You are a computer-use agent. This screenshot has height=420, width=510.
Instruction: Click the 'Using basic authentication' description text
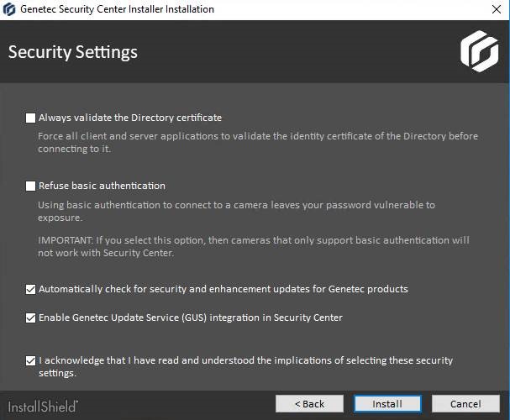(x=236, y=211)
